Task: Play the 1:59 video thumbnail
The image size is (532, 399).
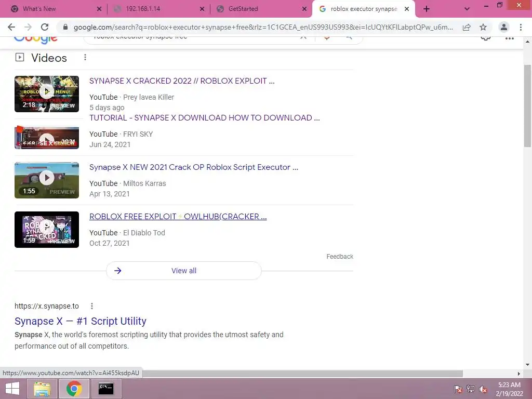Action: coord(47,230)
